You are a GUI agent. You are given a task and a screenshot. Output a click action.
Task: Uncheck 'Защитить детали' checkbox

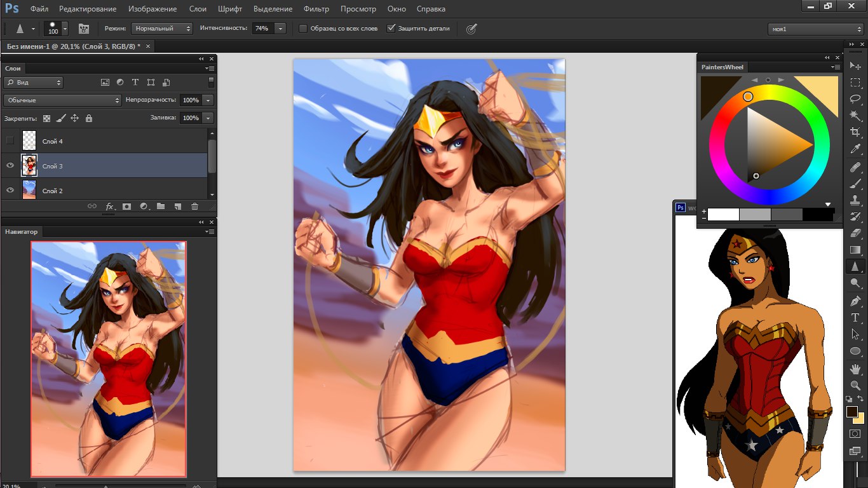[391, 29]
